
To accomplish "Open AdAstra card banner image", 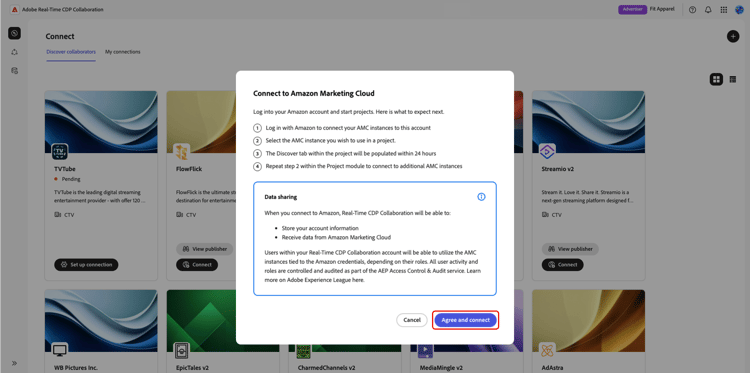I will click(x=588, y=320).
